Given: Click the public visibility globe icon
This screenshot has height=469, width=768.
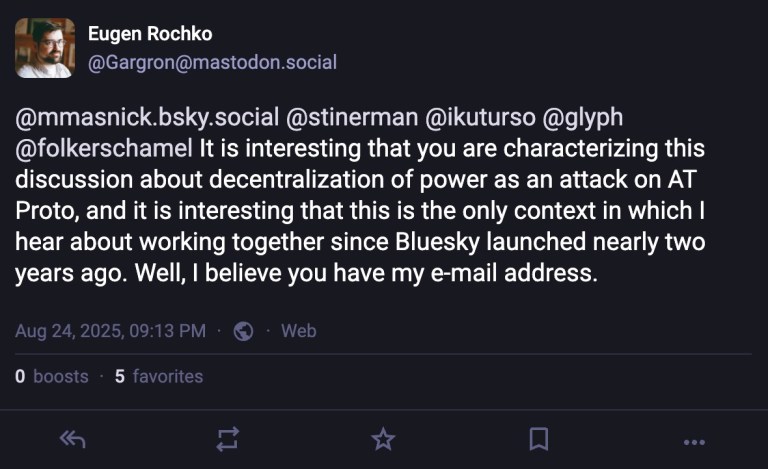Looking at the screenshot, I should (243, 331).
